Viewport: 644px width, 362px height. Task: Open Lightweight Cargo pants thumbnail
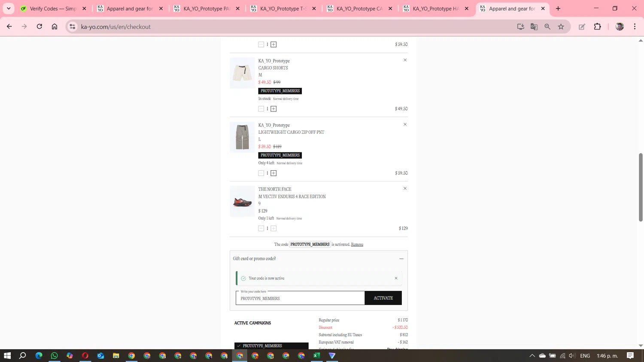[242, 137]
